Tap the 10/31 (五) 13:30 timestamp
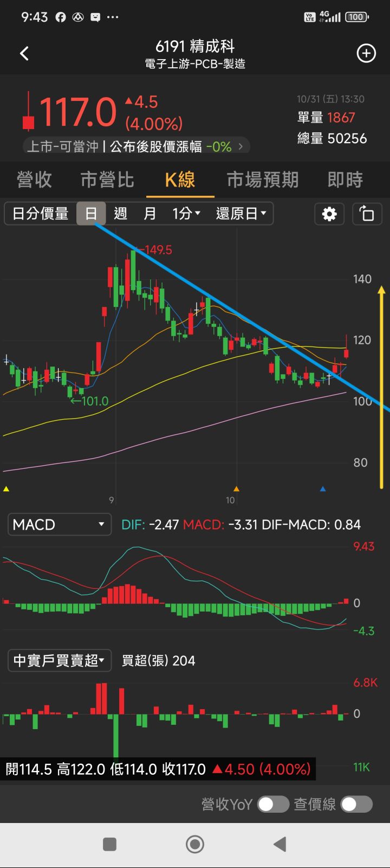The image size is (390, 868). coord(330,99)
